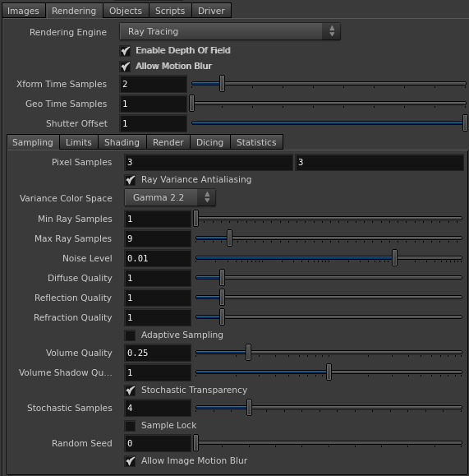Open the Objects tab
The image size is (469, 476).
[126, 11]
